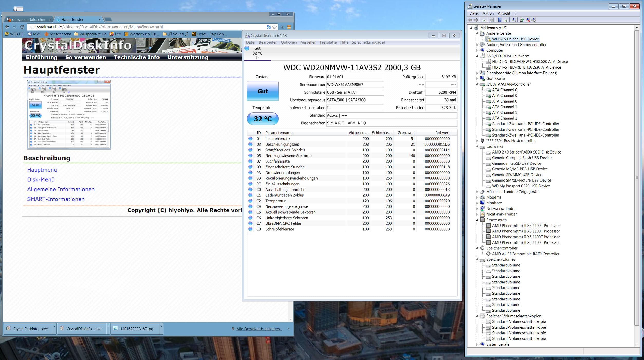Click the blue Gut health status button
Image resolution: width=644 pixels, height=360 pixels.
pyautogui.click(x=263, y=91)
